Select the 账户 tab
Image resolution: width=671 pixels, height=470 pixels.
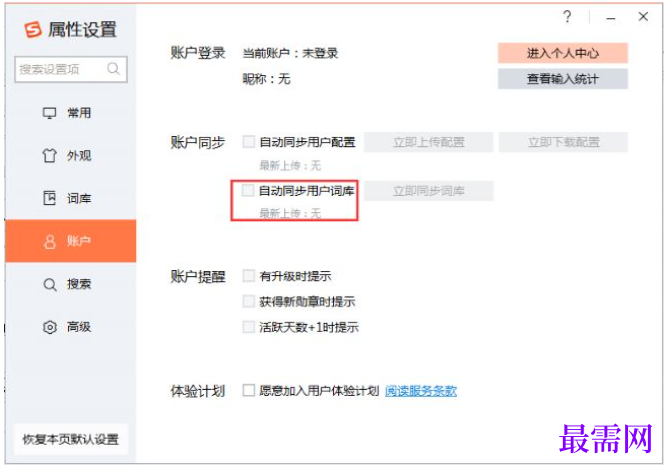click(x=71, y=241)
